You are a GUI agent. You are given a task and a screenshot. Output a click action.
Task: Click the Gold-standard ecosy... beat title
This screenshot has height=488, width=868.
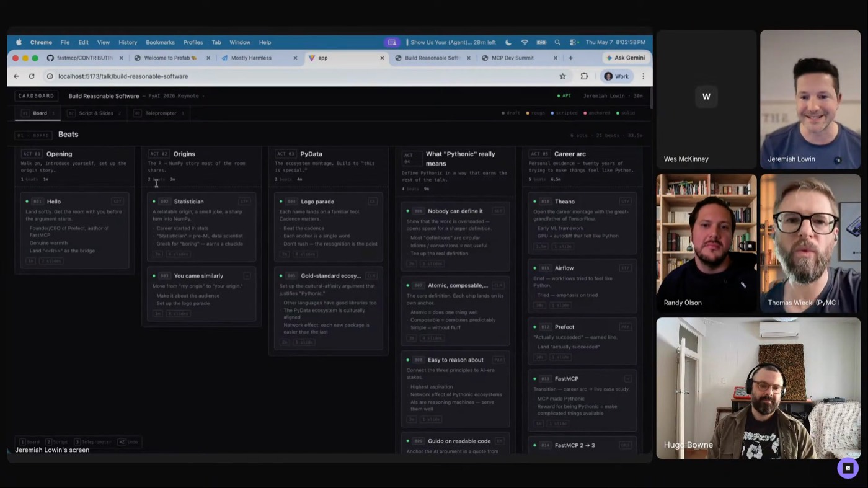click(330, 276)
